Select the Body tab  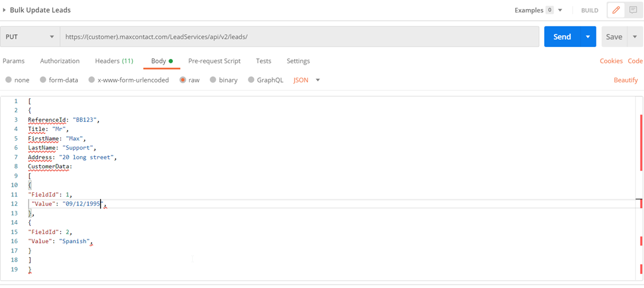point(162,61)
